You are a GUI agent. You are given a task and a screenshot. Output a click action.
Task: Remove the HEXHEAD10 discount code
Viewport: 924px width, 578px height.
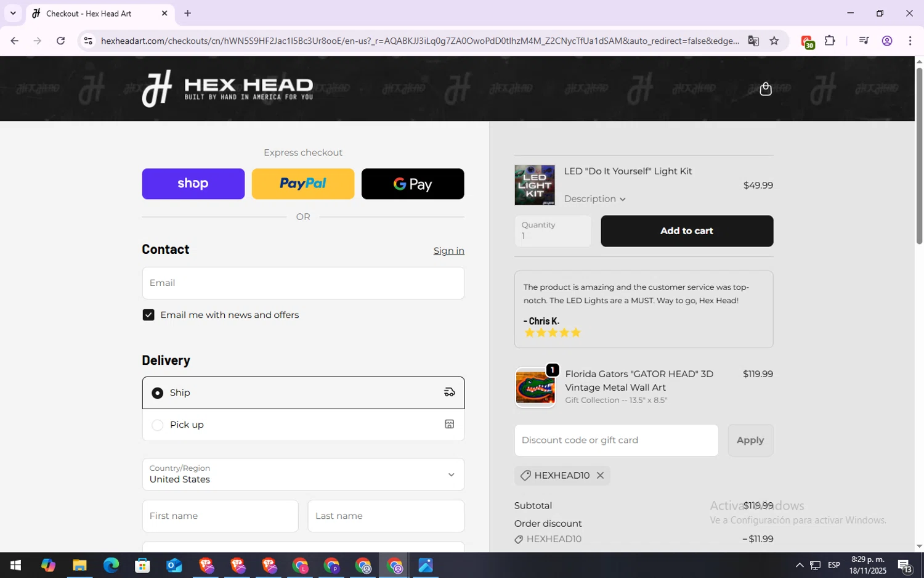tap(600, 476)
